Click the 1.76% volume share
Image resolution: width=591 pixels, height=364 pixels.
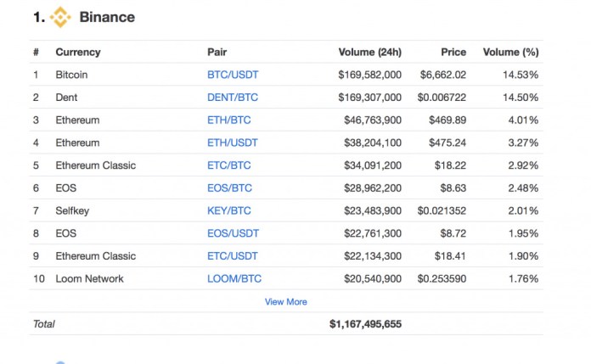tap(524, 278)
